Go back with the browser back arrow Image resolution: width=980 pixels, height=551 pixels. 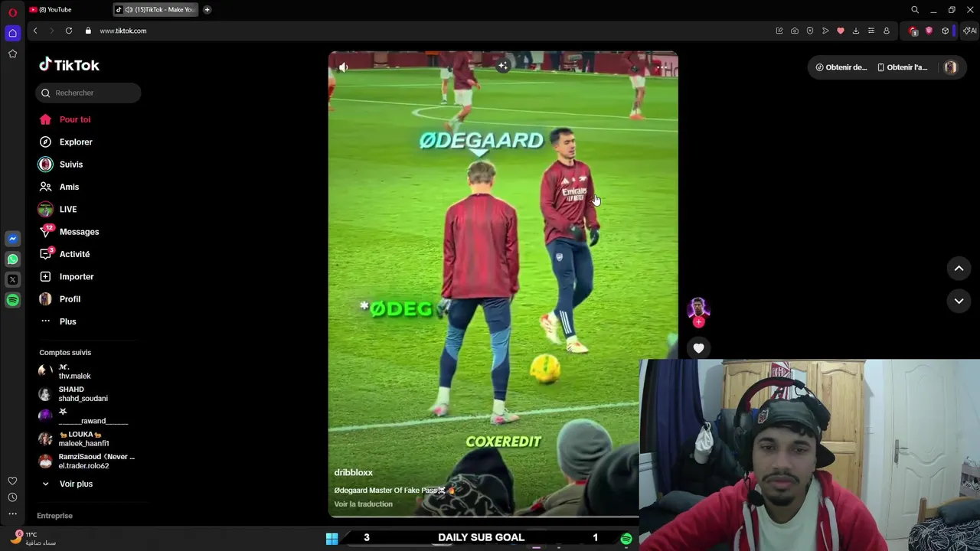point(35,31)
